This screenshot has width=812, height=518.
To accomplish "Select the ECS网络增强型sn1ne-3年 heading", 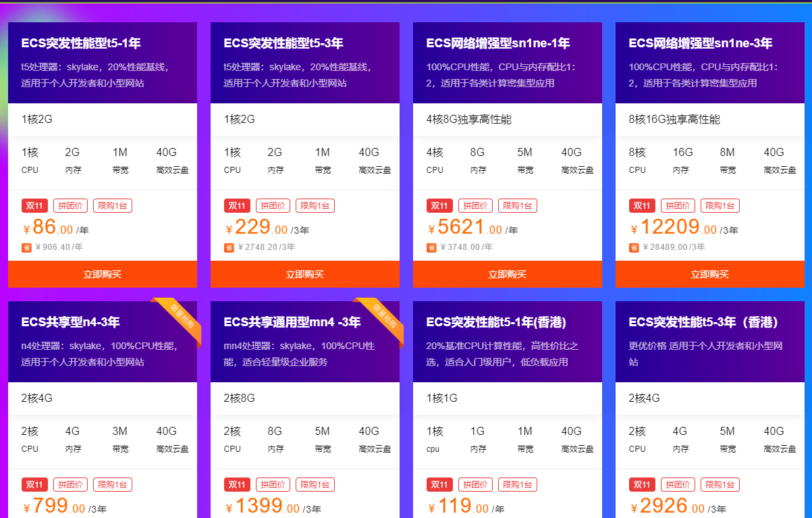I will tap(701, 43).
